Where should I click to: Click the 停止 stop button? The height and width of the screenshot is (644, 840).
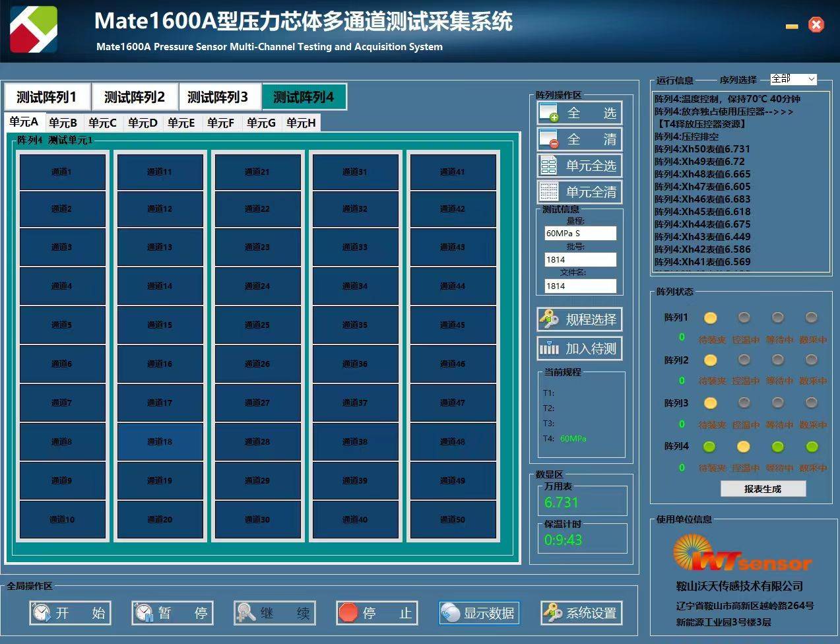[x=377, y=613]
